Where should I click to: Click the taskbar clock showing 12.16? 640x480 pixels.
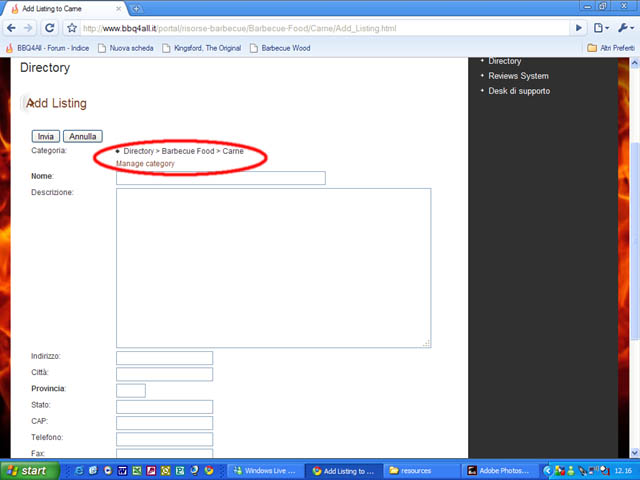(x=623, y=471)
